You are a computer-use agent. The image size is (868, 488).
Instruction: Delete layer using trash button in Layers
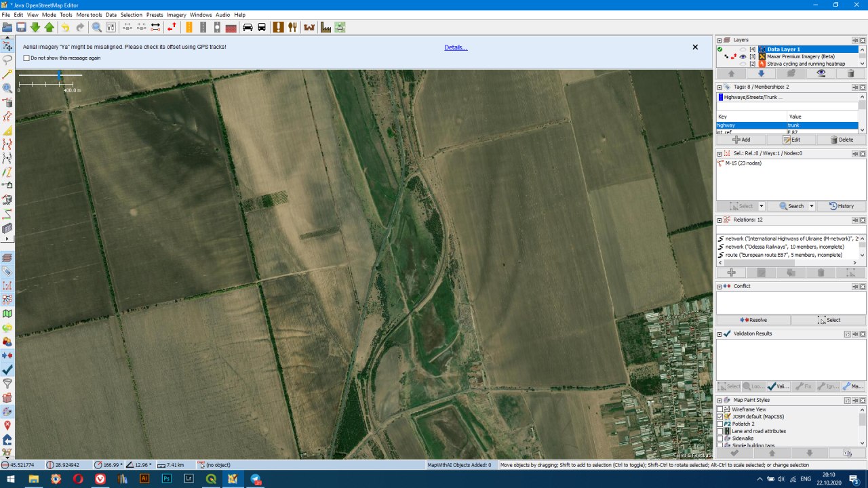point(850,73)
